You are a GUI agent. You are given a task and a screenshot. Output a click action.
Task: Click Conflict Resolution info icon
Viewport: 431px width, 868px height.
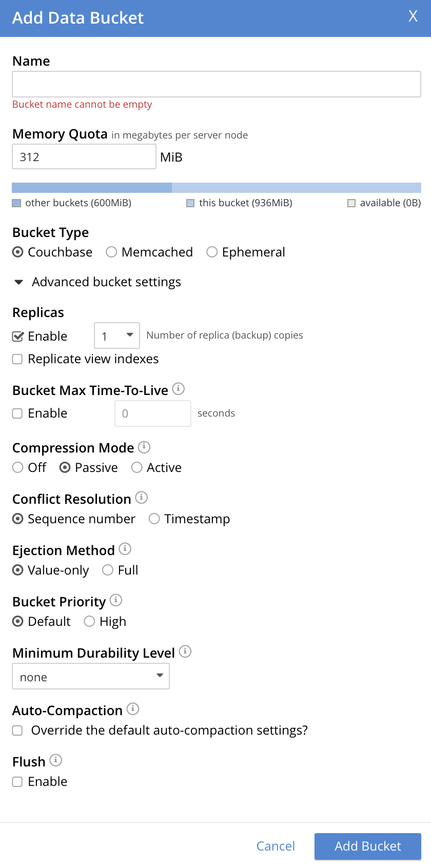[x=142, y=498]
